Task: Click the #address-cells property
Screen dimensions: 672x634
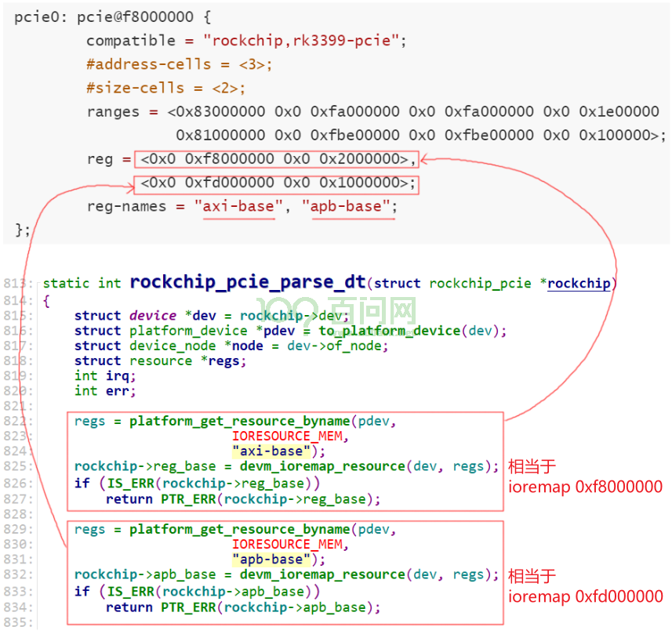Action: pos(148,64)
